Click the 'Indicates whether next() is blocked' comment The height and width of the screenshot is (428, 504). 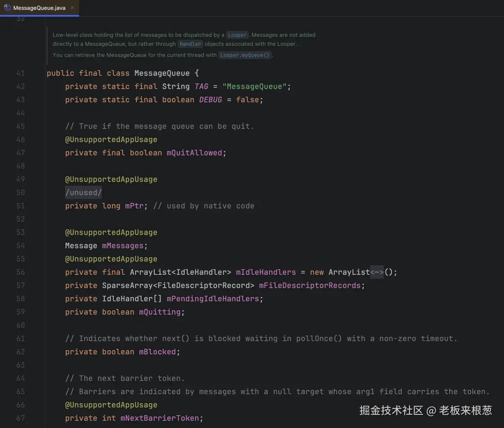[x=261, y=338]
